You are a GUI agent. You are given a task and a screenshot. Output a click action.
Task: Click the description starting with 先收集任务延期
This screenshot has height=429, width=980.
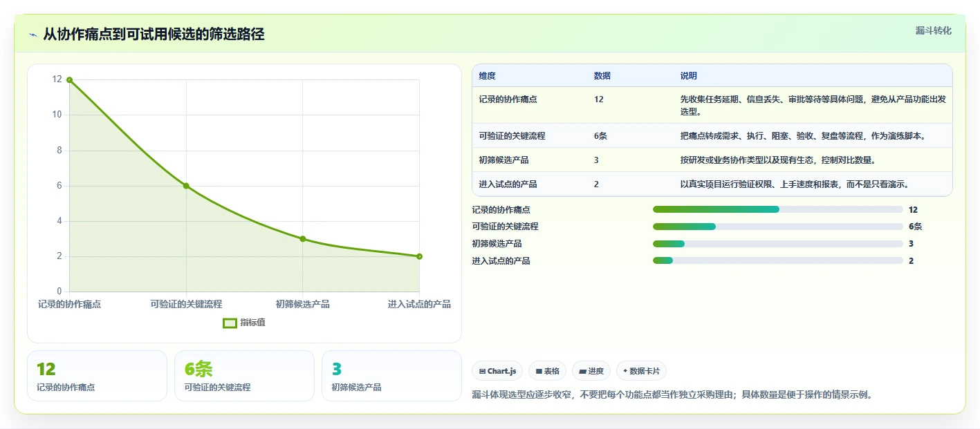click(x=813, y=105)
